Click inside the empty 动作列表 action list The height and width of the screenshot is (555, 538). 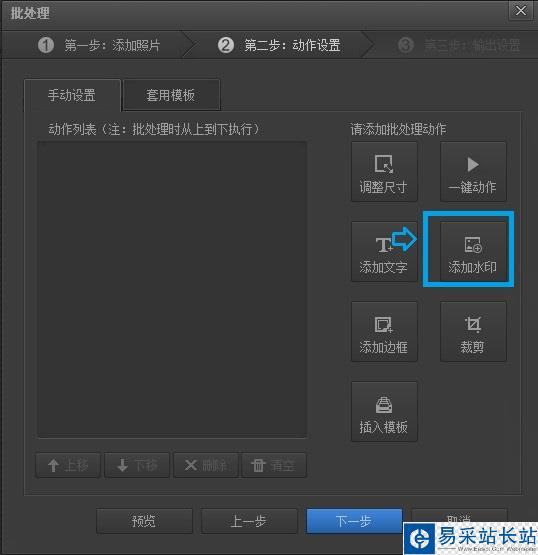[x=172, y=290]
